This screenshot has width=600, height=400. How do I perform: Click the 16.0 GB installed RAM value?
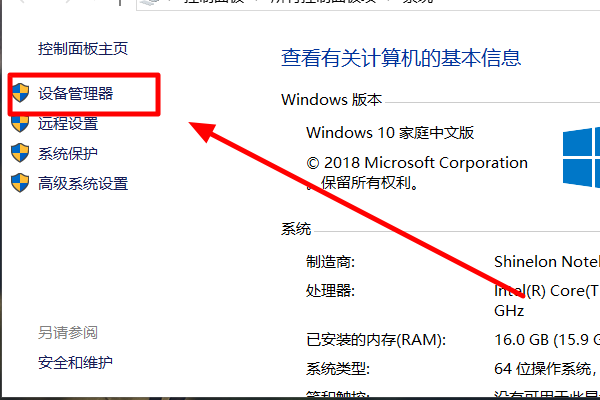click(x=547, y=340)
